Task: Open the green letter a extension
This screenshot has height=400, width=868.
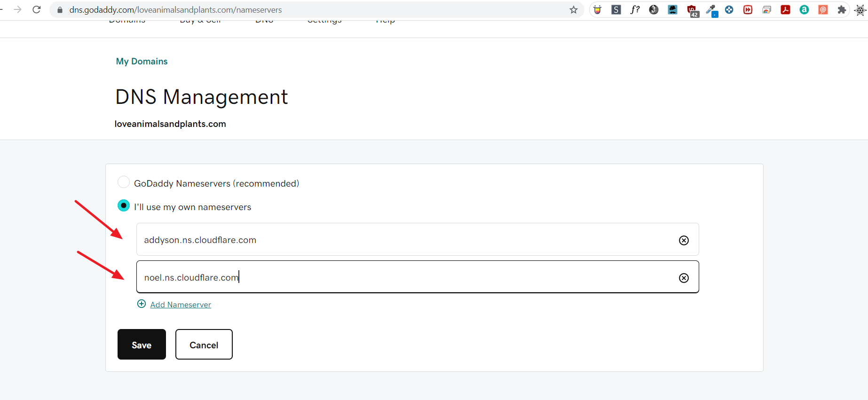Action: (x=804, y=10)
